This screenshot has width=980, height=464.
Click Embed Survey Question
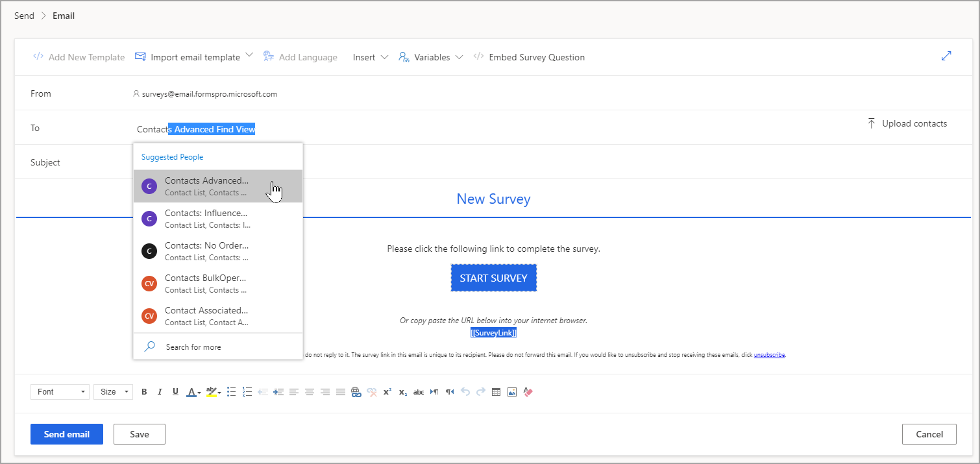(x=529, y=57)
